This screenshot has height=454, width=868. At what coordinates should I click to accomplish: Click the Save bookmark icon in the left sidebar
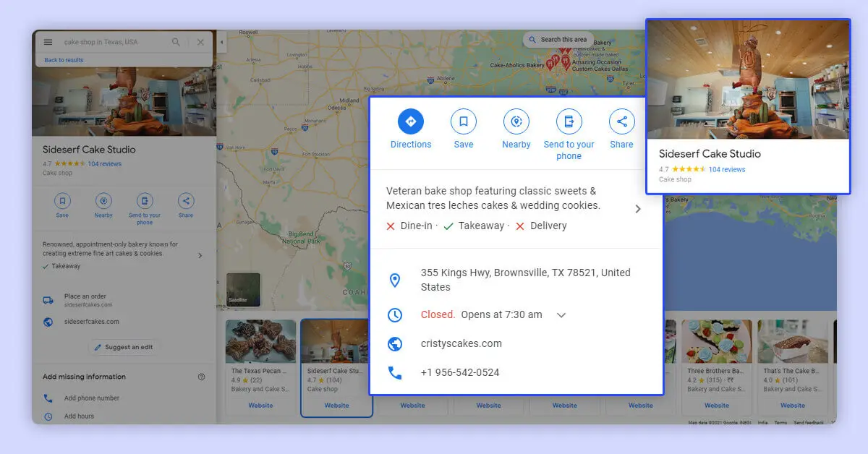pos(62,201)
